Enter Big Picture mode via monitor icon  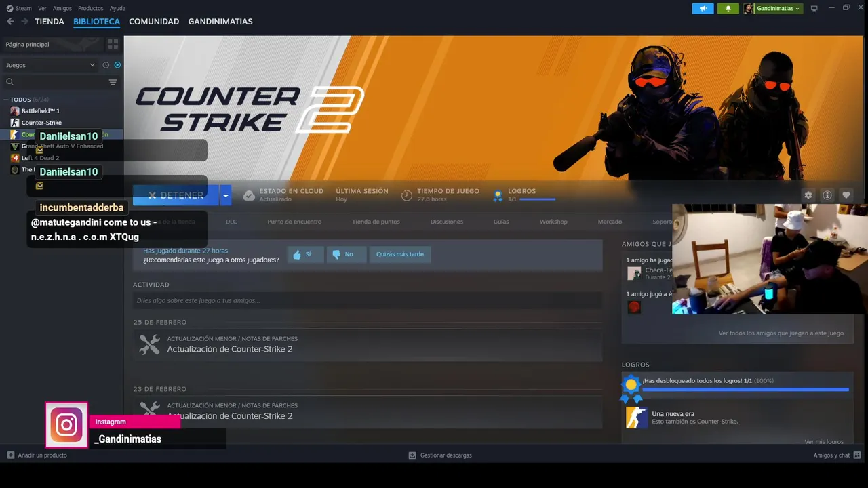[814, 8]
